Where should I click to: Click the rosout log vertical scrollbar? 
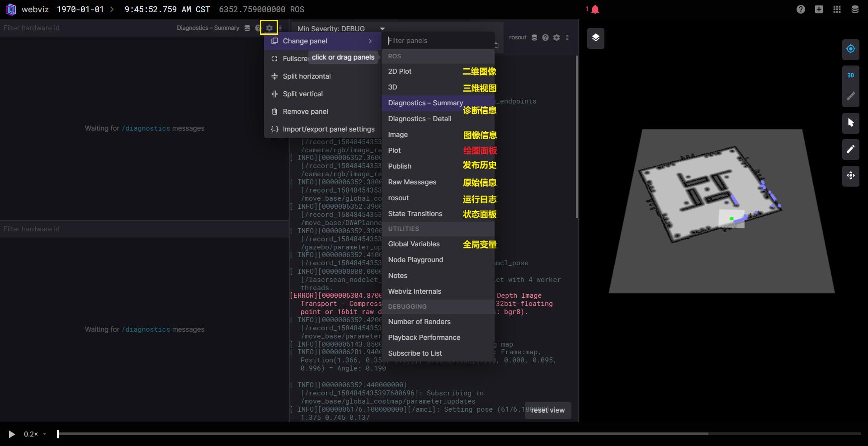[x=577, y=137]
